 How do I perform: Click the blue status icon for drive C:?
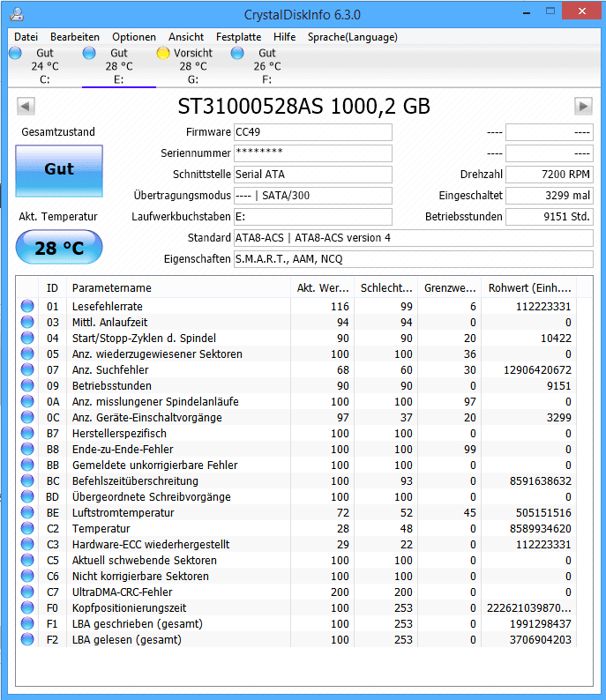(15, 53)
